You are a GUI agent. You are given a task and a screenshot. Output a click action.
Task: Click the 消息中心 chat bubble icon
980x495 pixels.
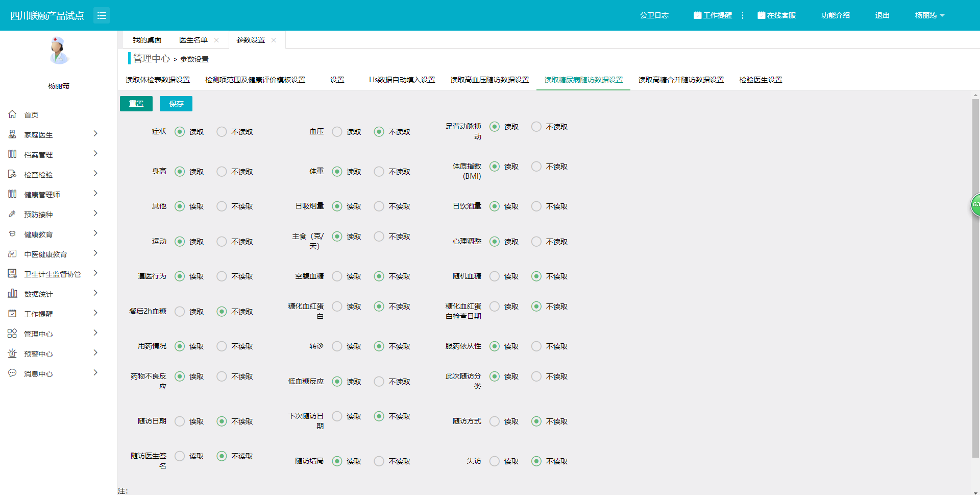coord(12,373)
